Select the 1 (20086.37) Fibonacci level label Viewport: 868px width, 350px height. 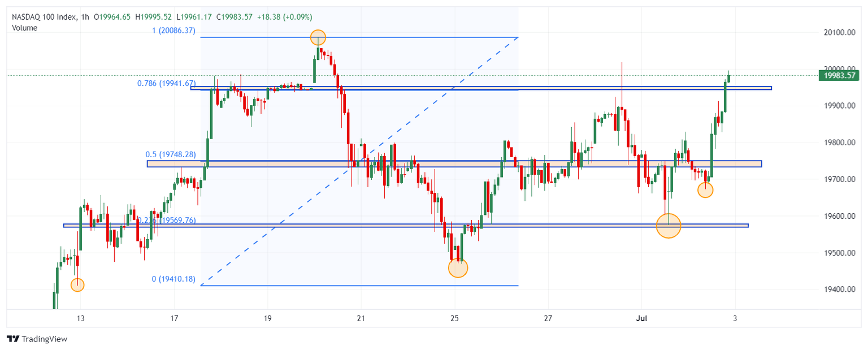pos(173,31)
